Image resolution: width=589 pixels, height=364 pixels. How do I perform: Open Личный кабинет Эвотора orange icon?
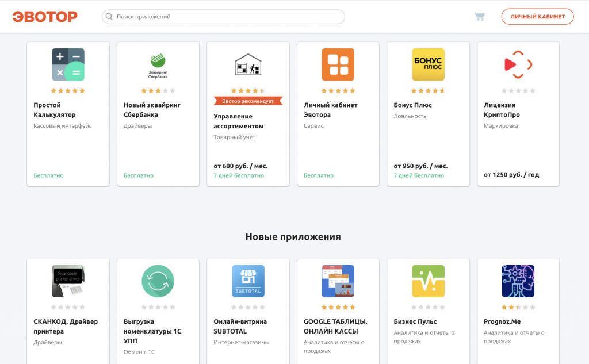tap(338, 64)
